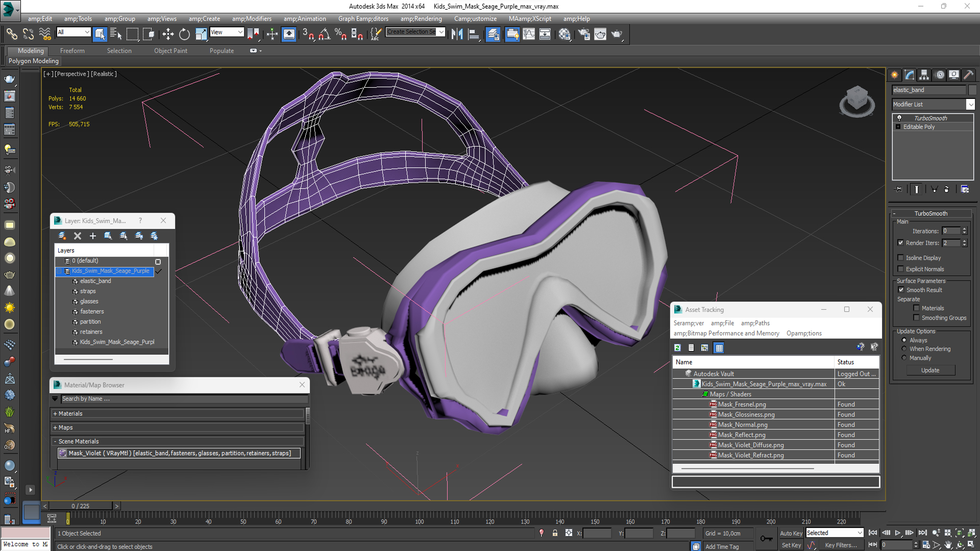
Task: Open the Material Editor icon
Action: coord(565,34)
